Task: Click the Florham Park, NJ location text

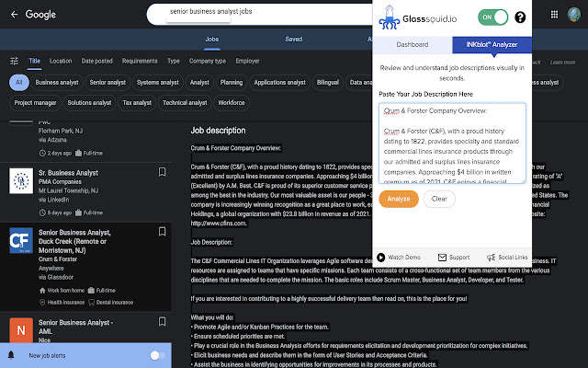Action: tap(61, 131)
